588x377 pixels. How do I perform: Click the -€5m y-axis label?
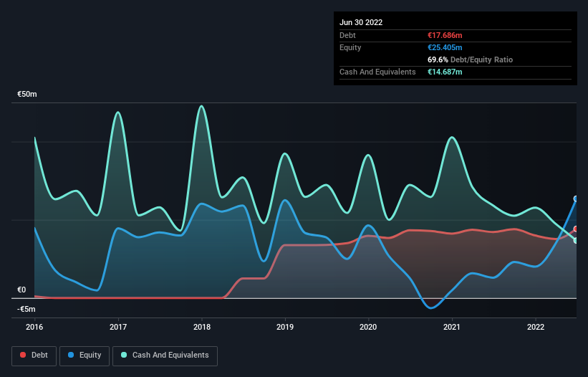pyautogui.click(x=26, y=309)
